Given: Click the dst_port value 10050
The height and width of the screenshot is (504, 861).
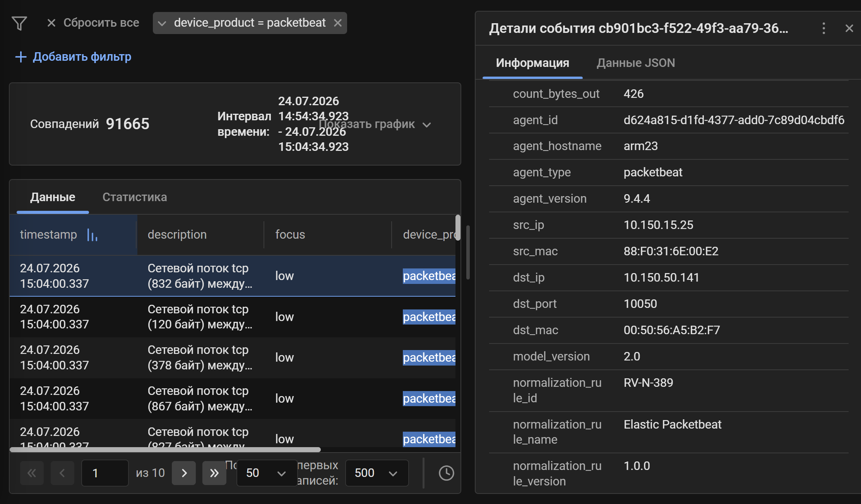Looking at the screenshot, I should point(640,304).
